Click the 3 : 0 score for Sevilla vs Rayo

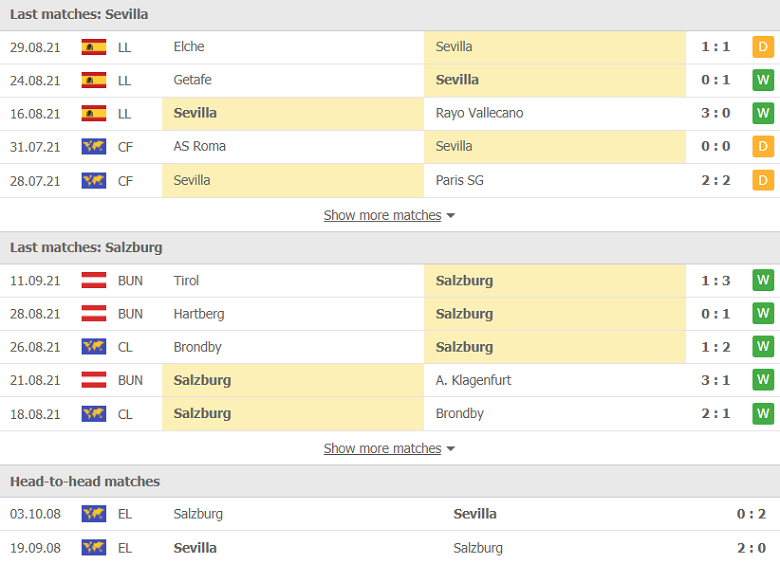(x=715, y=113)
